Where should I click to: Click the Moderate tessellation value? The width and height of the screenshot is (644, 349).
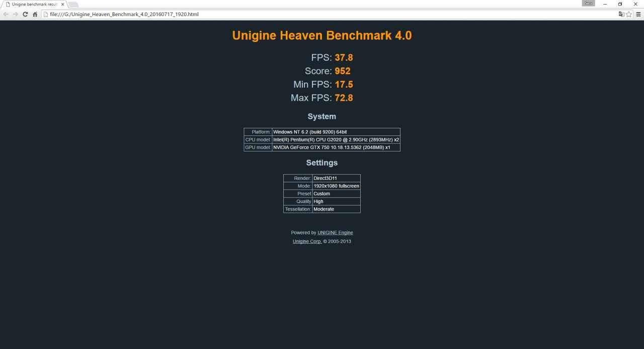[x=336, y=209]
